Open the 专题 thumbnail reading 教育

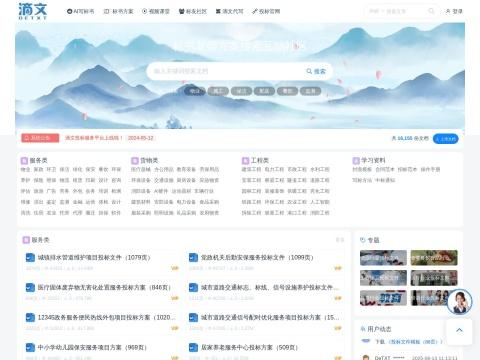383,298
